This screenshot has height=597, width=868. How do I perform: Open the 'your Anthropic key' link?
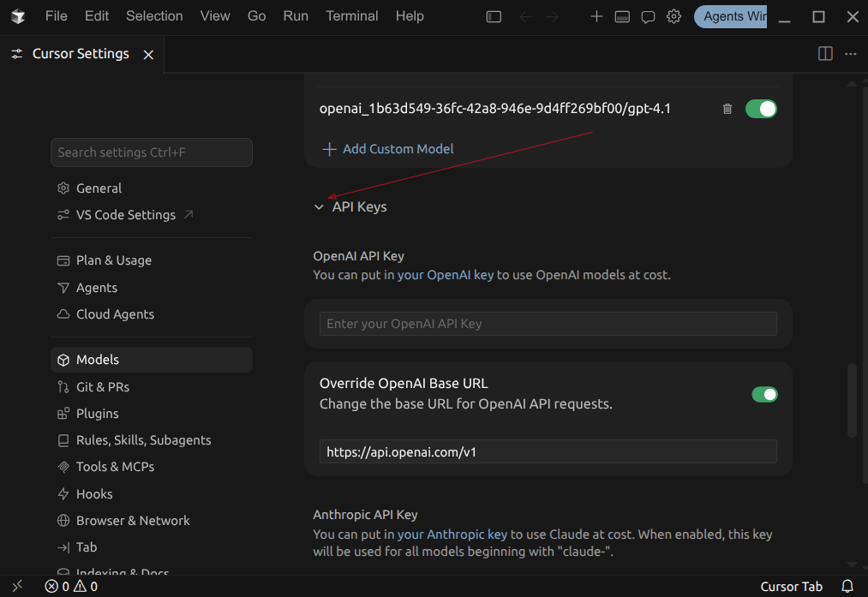click(452, 534)
